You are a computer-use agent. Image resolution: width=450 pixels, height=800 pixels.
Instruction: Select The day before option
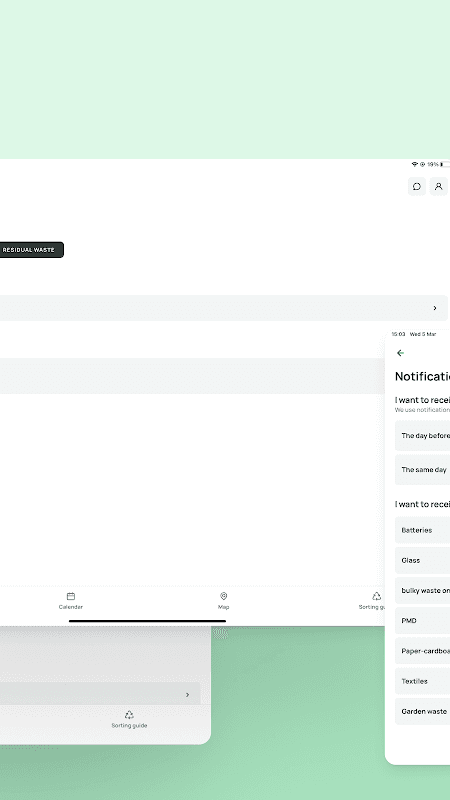click(422, 436)
